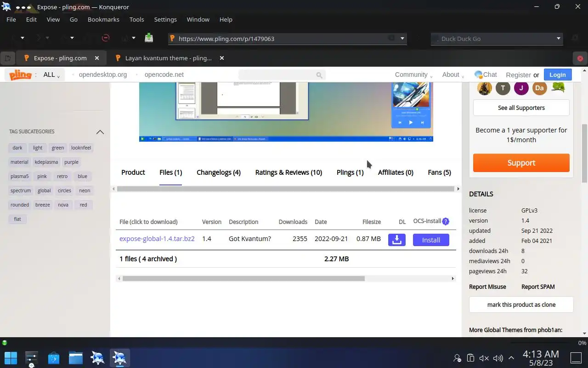Switch to the Fans (5) tab

tap(439, 172)
